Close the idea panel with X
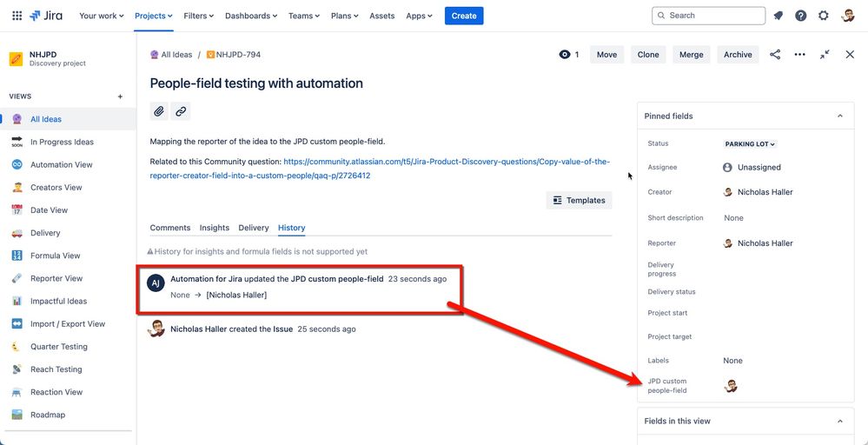868x445 pixels. [x=851, y=54]
